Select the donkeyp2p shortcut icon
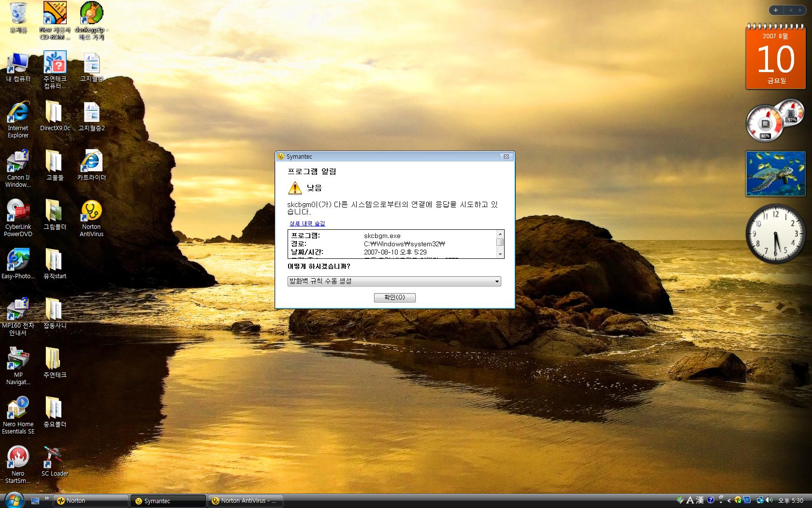This screenshot has height=508, width=812. 91,21
